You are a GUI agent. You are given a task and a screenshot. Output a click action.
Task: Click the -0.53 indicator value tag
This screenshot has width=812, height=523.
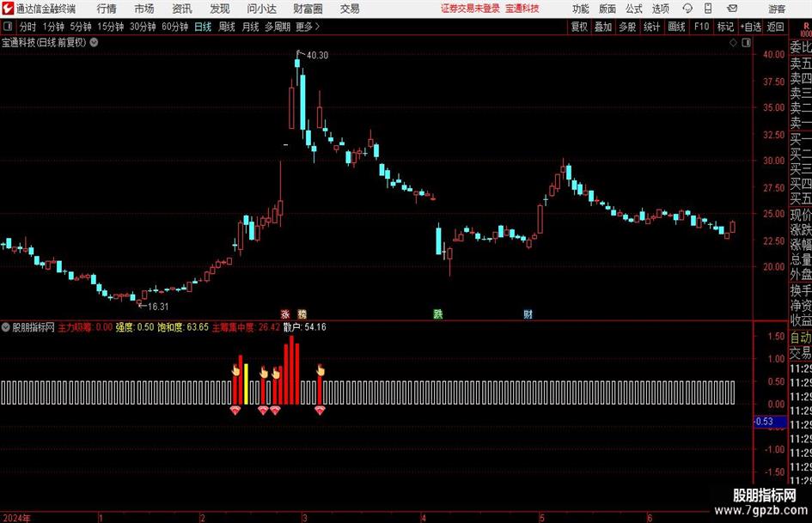point(770,422)
